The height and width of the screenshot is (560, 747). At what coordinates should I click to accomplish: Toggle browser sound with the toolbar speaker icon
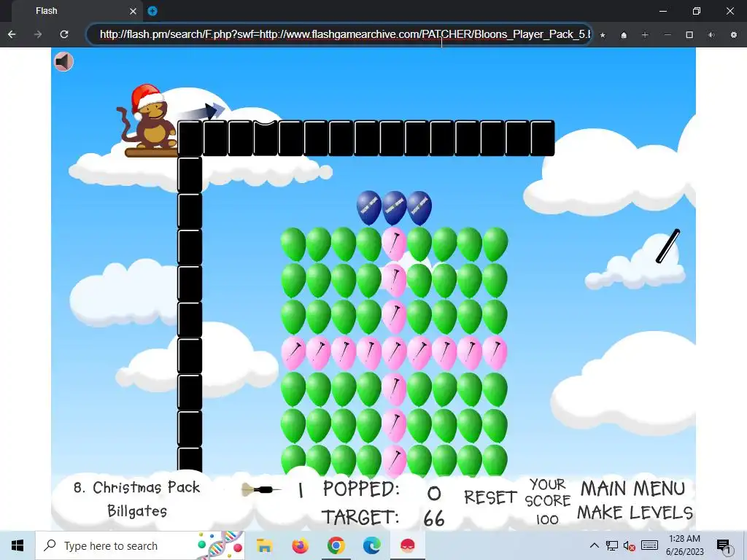pyautogui.click(x=711, y=35)
